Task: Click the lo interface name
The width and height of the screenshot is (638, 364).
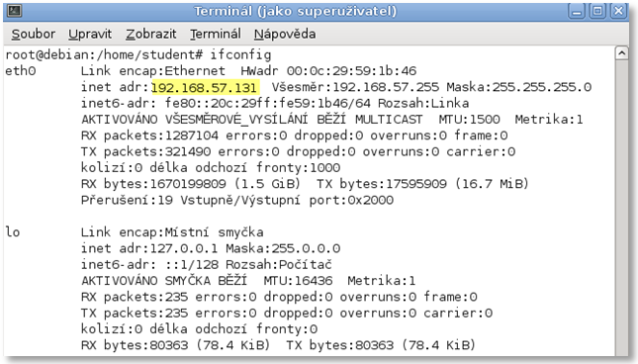Action: 13,232
